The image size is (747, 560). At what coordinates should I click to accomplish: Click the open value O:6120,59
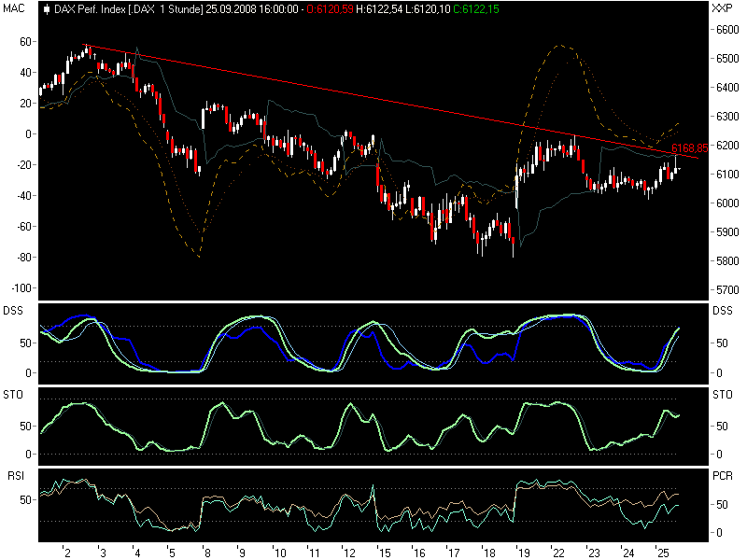(331, 9)
